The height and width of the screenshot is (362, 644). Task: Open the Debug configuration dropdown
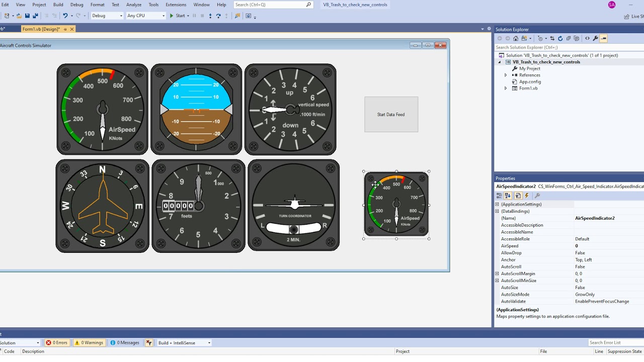pyautogui.click(x=107, y=16)
